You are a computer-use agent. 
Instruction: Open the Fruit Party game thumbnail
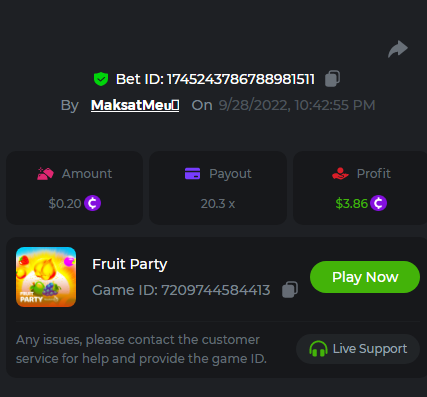[x=46, y=277]
